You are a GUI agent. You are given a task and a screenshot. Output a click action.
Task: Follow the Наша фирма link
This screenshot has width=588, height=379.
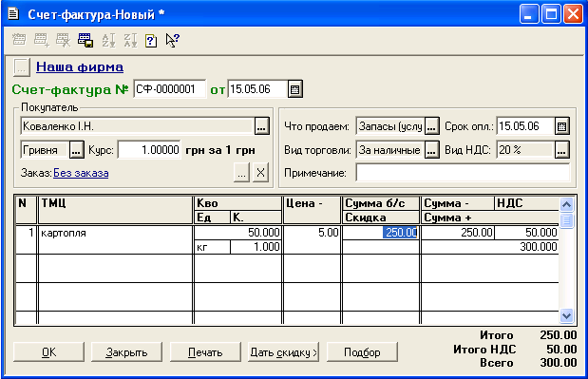tap(80, 67)
